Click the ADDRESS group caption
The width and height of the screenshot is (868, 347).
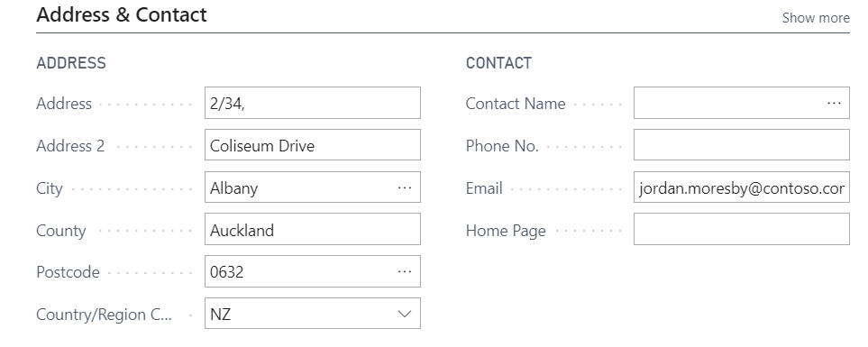click(71, 63)
